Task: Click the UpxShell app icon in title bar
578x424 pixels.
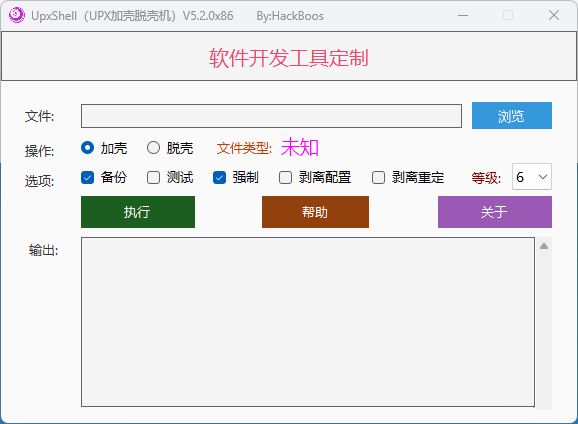Action: coord(17,15)
